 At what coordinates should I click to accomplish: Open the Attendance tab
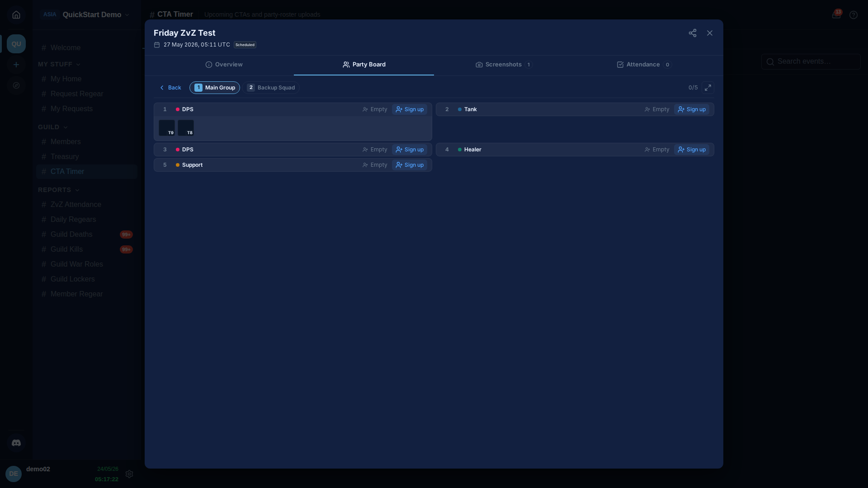pos(644,65)
